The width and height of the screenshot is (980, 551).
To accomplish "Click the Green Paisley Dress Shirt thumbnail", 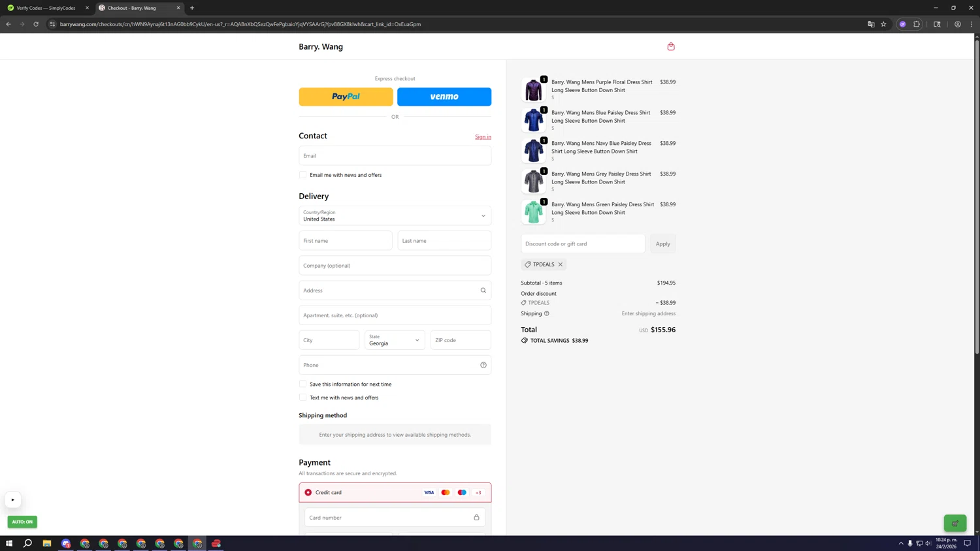I will (533, 212).
